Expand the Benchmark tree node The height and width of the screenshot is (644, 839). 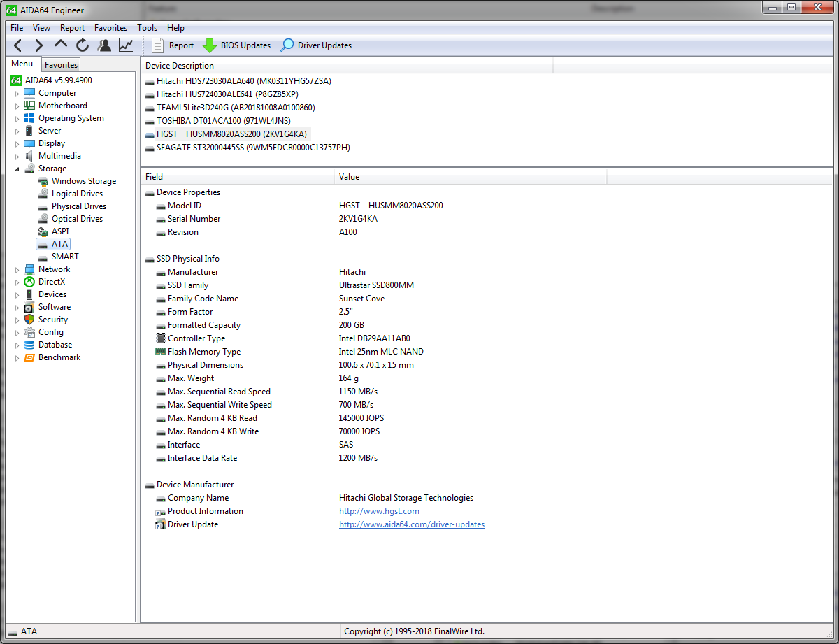tap(17, 358)
